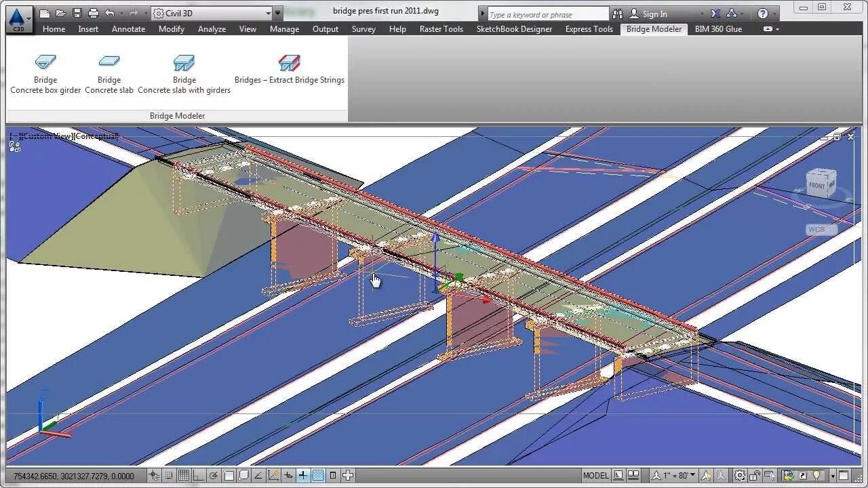Redo with the forward arrow icon
This screenshot has width=868, height=488.
[134, 14]
